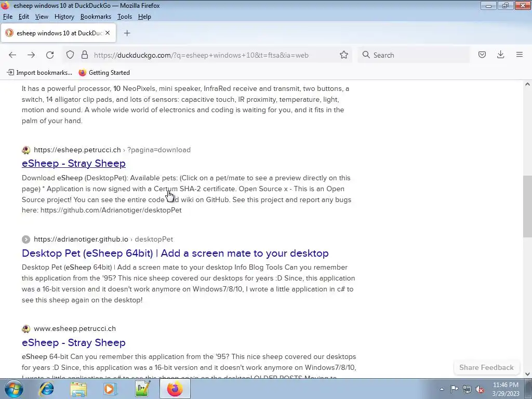Close the esheep windows 10 tab
Viewport: 532px width, 399px height.
click(108, 33)
